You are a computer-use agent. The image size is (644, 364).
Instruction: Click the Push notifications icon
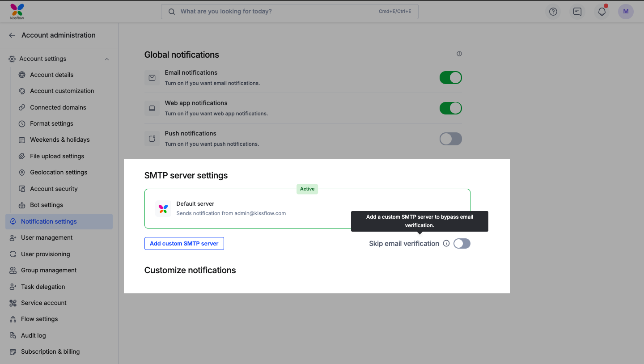click(x=152, y=139)
